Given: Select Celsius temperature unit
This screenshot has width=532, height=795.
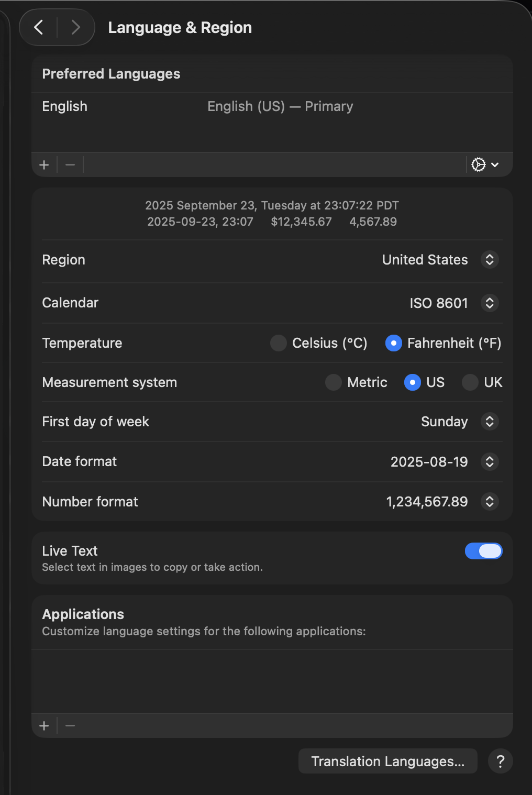Looking at the screenshot, I should point(279,343).
